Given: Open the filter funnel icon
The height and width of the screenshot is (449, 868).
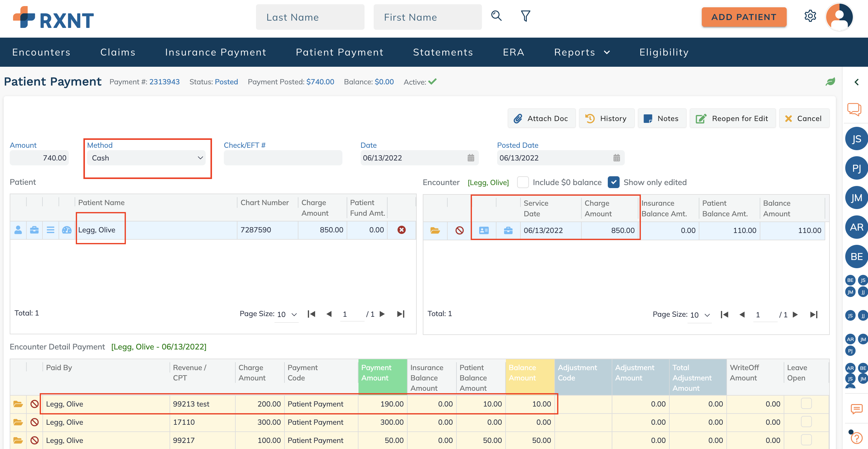Looking at the screenshot, I should [525, 16].
